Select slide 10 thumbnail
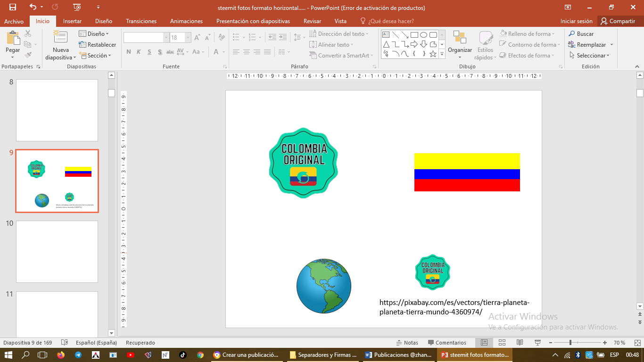 pos(57,252)
